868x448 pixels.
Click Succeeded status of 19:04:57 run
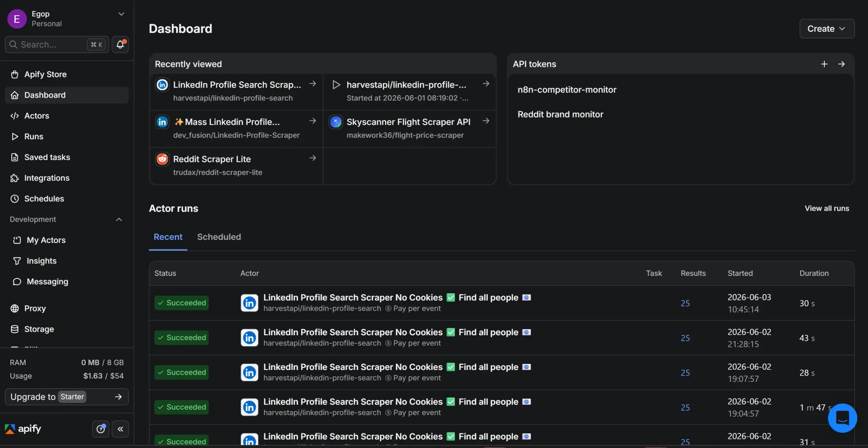(x=181, y=407)
